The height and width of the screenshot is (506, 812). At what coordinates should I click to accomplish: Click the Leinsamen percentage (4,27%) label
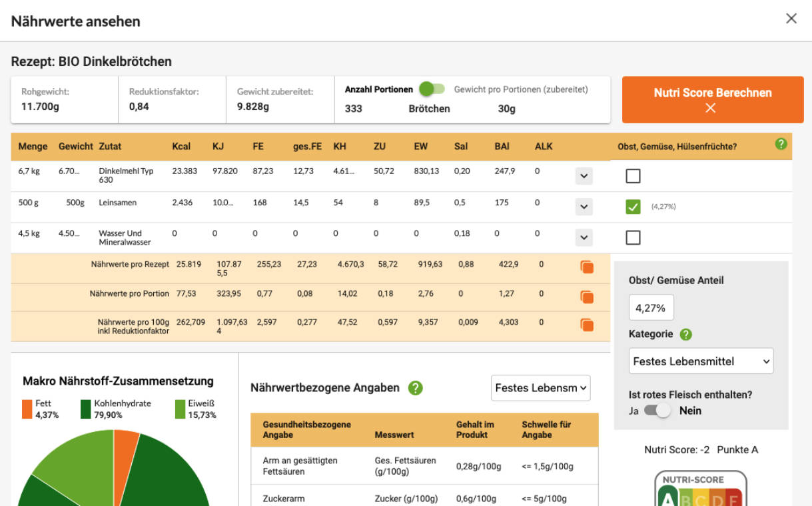663,207
